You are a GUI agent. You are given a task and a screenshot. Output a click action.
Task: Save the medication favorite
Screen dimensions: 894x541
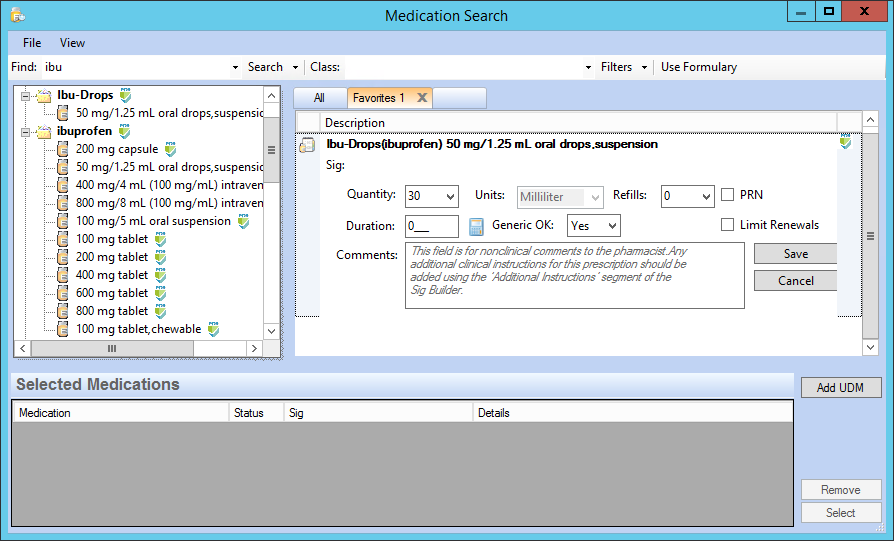pos(795,254)
